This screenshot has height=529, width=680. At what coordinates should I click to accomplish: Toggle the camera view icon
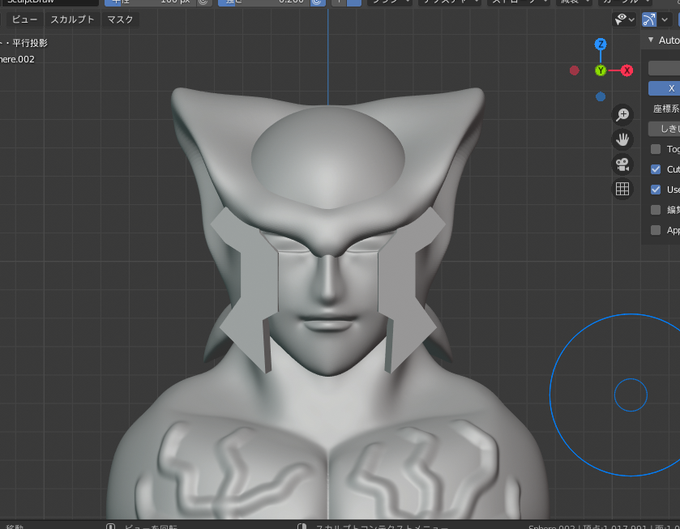pyautogui.click(x=622, y=164)
